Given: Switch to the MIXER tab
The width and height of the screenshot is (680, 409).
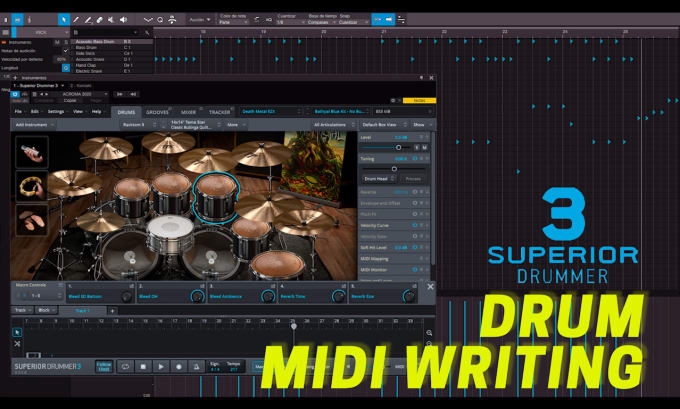Looking at the screenshot, I should pyautogui.click(x=188, y=112).
